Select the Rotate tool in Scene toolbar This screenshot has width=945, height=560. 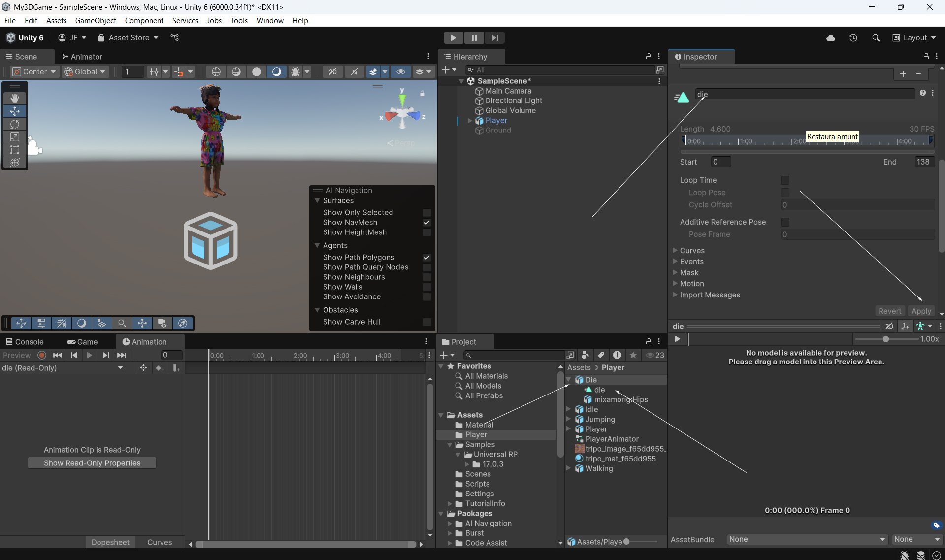(x=15, y=124)
